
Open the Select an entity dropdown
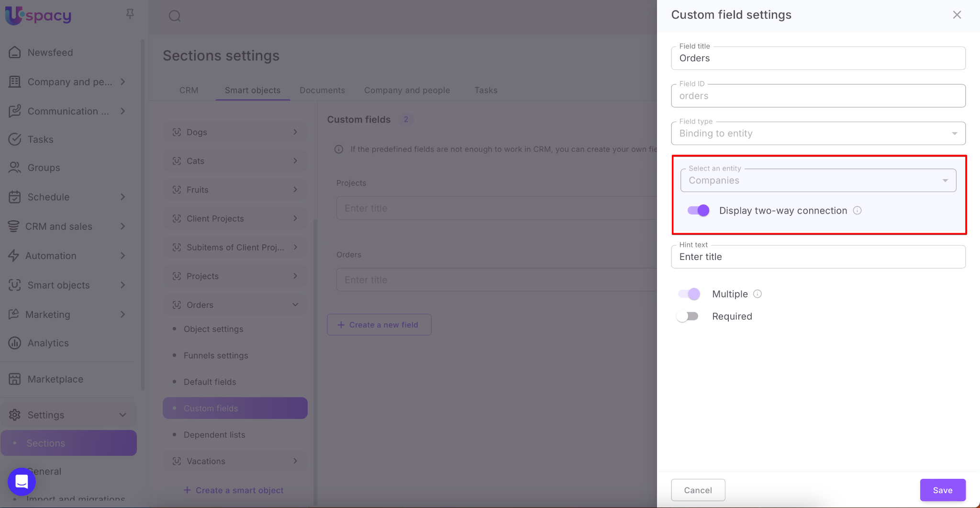click(818, 181)
